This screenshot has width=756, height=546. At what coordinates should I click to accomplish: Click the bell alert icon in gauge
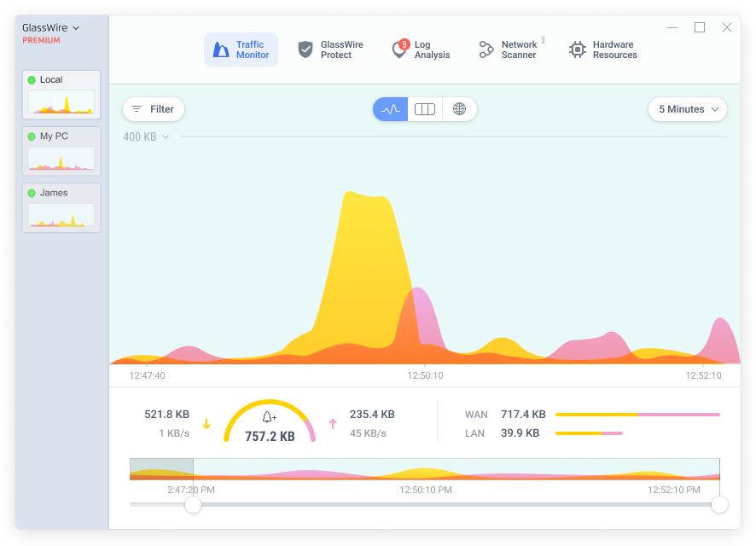pos(269,417)
